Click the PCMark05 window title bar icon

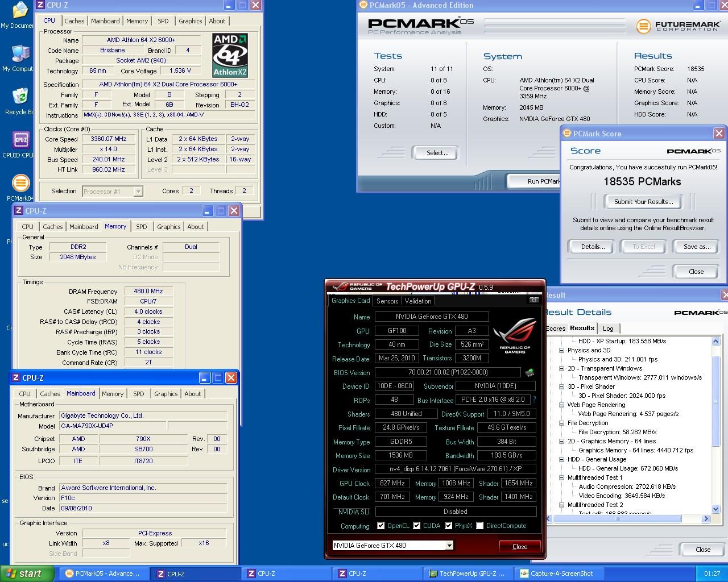point(363,5)
